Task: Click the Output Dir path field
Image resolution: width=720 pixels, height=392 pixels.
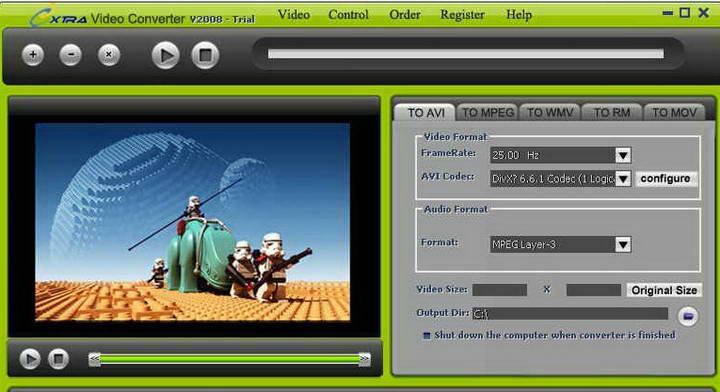Action: pos(570,314)
